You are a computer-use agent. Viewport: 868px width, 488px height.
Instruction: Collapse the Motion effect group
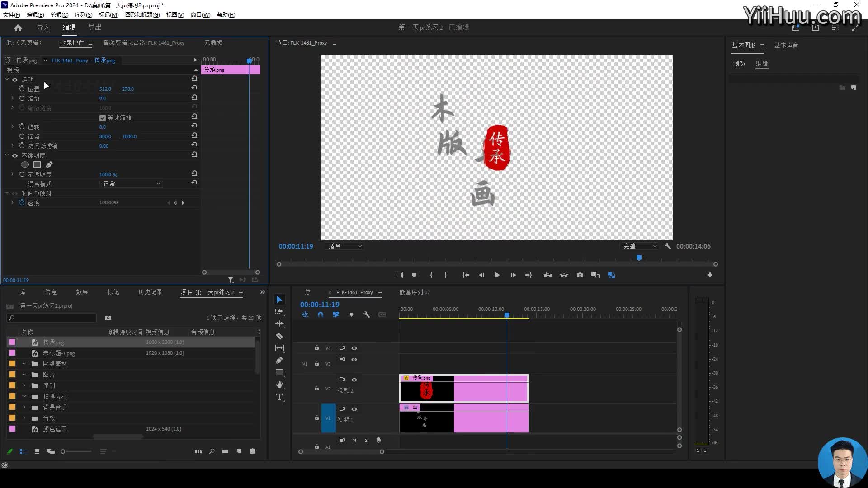(7, 79)
